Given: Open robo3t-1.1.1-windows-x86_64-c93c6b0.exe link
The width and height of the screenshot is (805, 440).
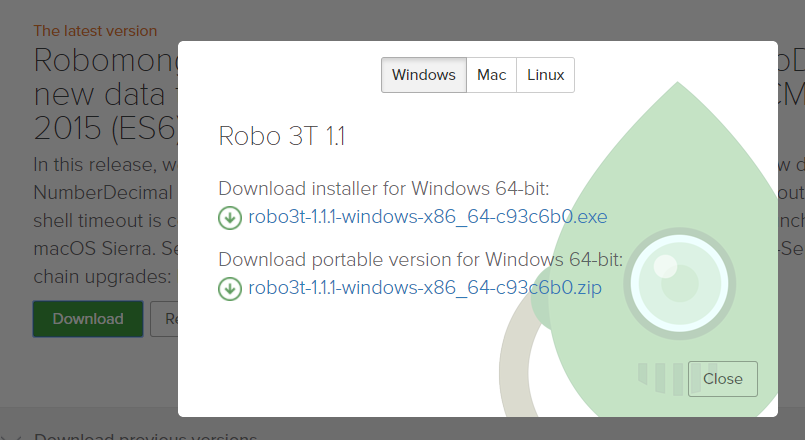Looking at the screenshot, I should pos(428,217).
